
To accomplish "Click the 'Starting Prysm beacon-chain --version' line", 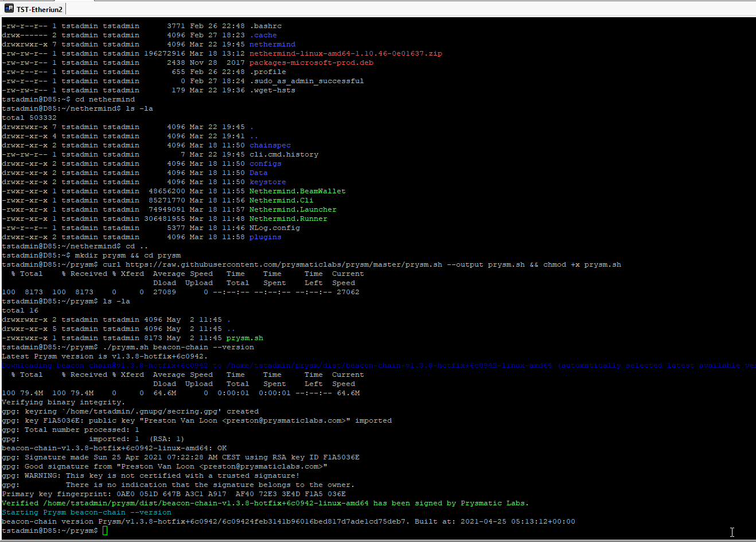I will coord(87,512).
